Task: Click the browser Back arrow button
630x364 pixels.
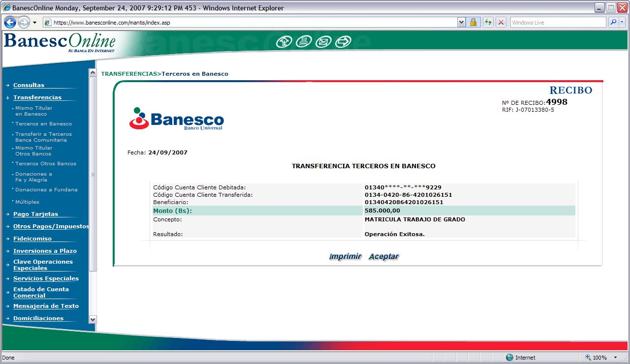Action: [10, 22]
